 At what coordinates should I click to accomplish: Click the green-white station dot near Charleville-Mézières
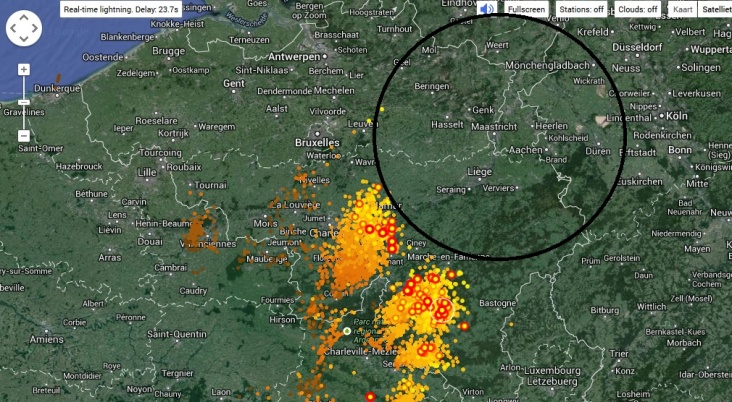[347, 331]
